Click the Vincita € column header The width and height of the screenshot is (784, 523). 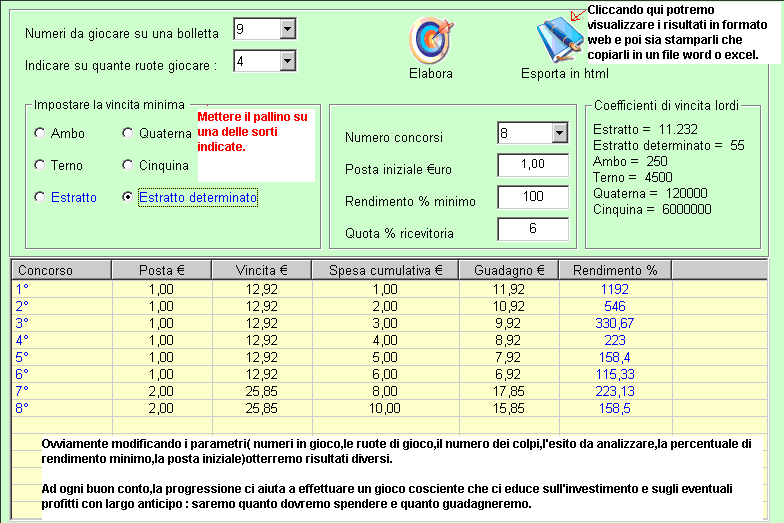click(261, 270)
